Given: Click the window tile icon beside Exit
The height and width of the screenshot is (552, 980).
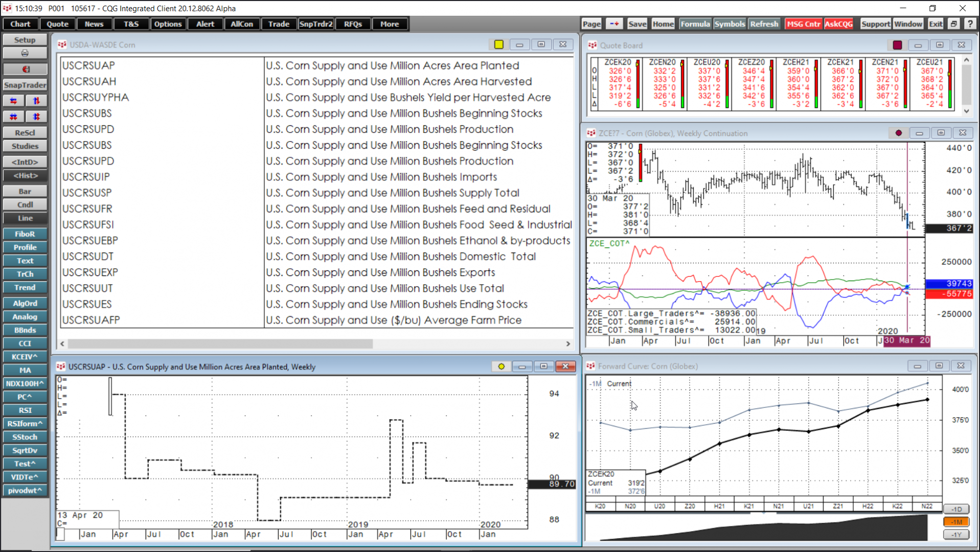Looking at the screenshot, I should tap(953, 24).
